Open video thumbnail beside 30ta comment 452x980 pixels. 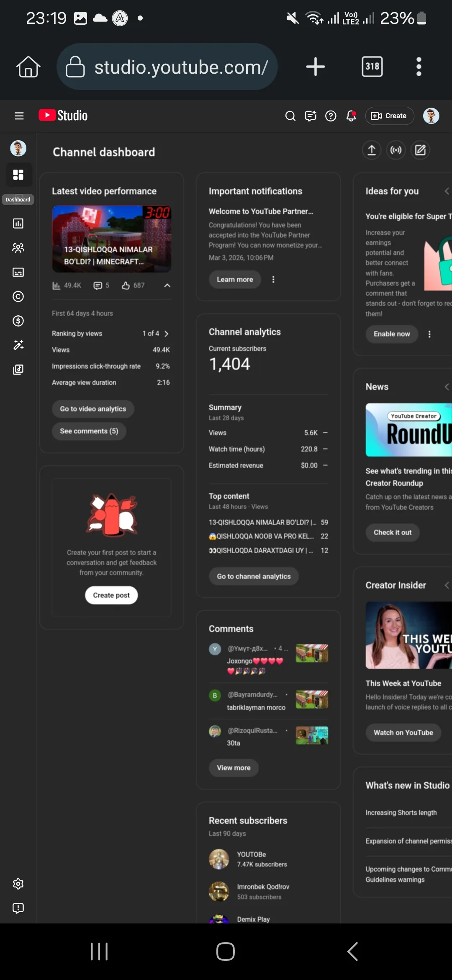click(312, 735)
